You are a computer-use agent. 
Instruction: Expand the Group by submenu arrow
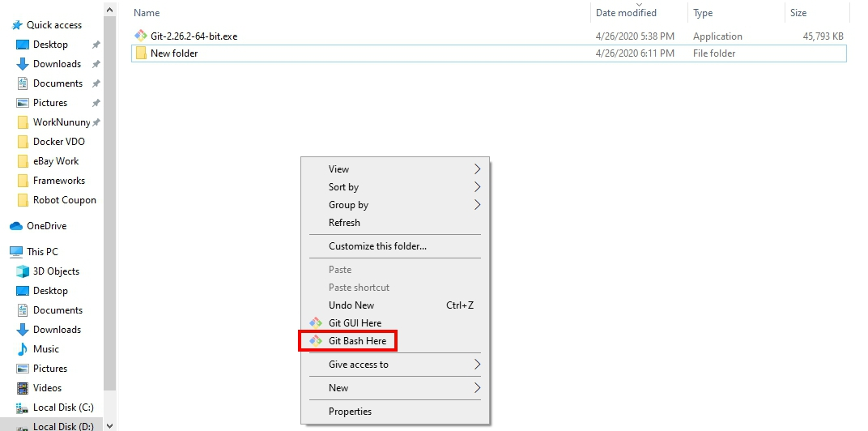tap(477, 204)
